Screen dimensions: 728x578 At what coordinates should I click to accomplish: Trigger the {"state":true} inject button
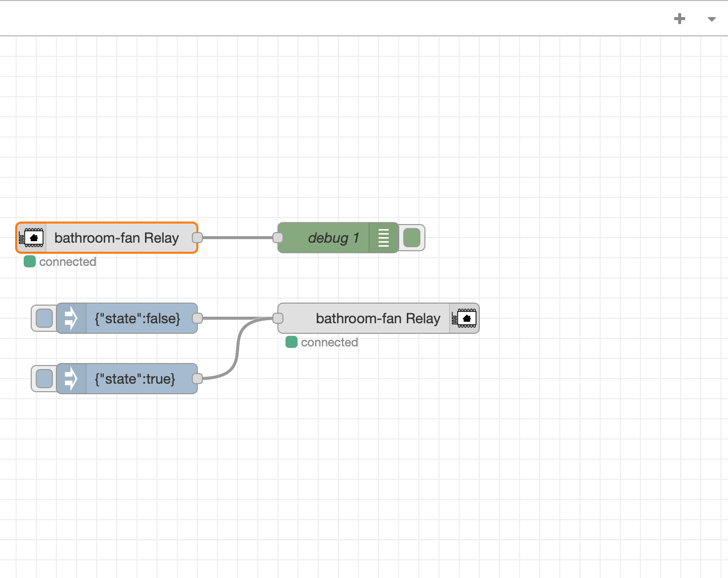pos(44,379)
